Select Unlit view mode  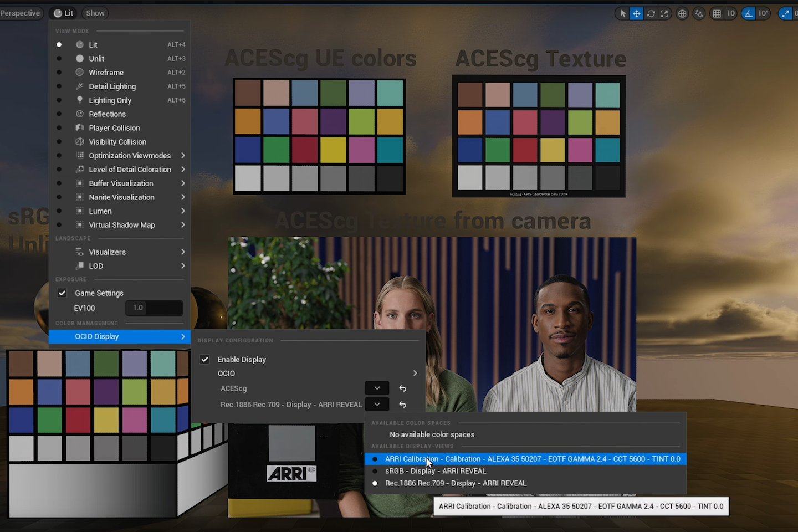pyautogui.click(x=120, y=59)
